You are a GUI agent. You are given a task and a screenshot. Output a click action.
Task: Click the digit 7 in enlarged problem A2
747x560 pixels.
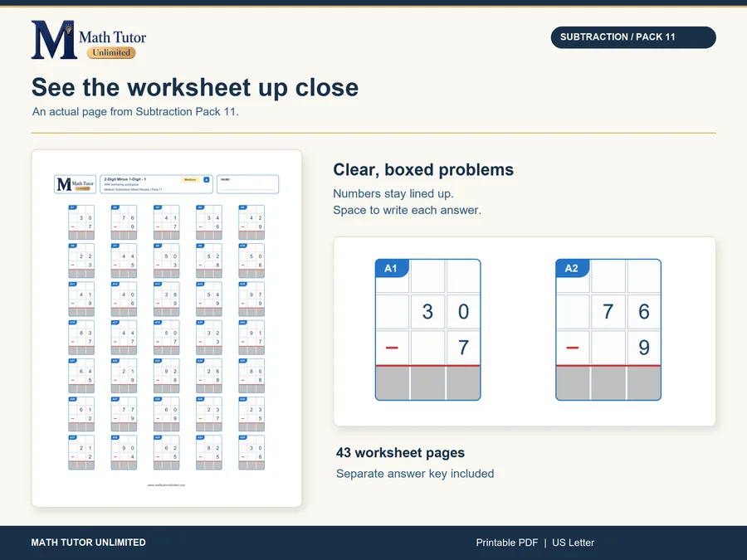point(608,312)
